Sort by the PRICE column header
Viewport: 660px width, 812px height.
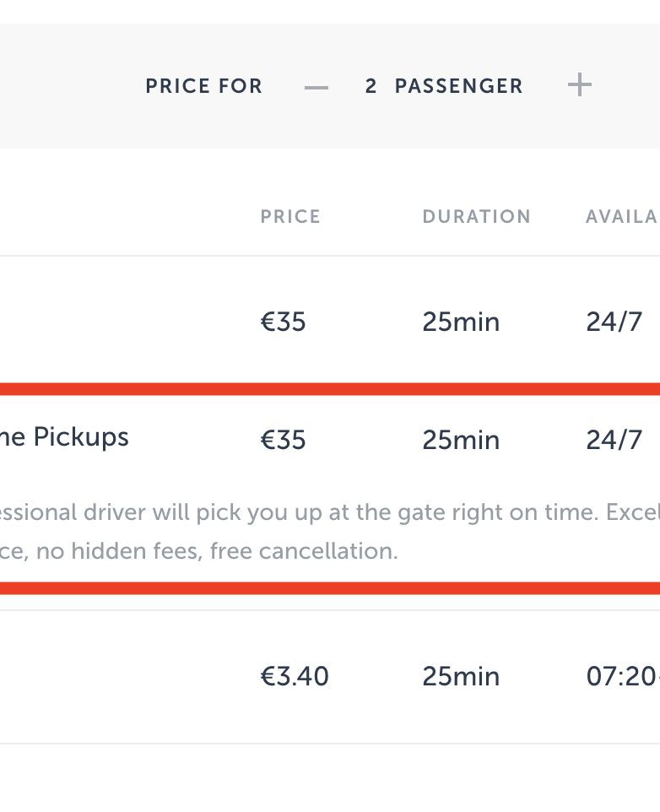[290, 216]
